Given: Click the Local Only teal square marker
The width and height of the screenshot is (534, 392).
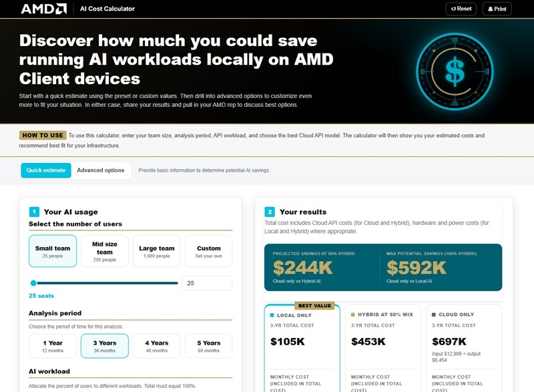Looking at the screenshot, I should (x=272, y=315).
